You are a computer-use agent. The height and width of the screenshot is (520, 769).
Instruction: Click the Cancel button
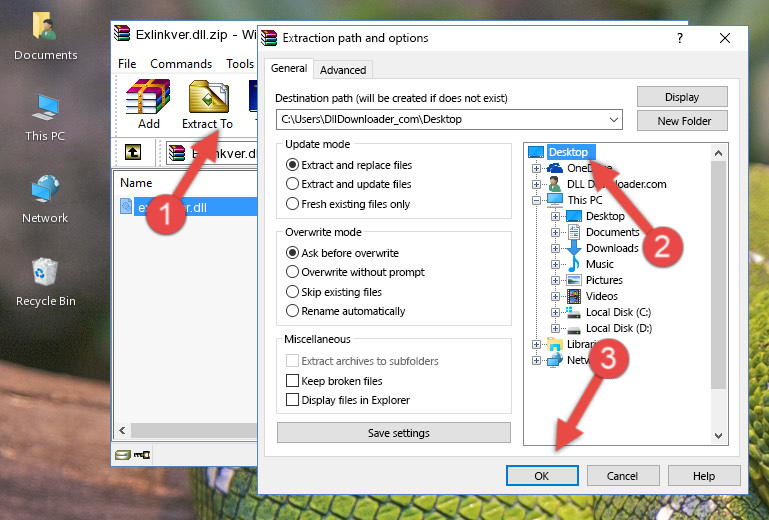(x=622, y=476)
